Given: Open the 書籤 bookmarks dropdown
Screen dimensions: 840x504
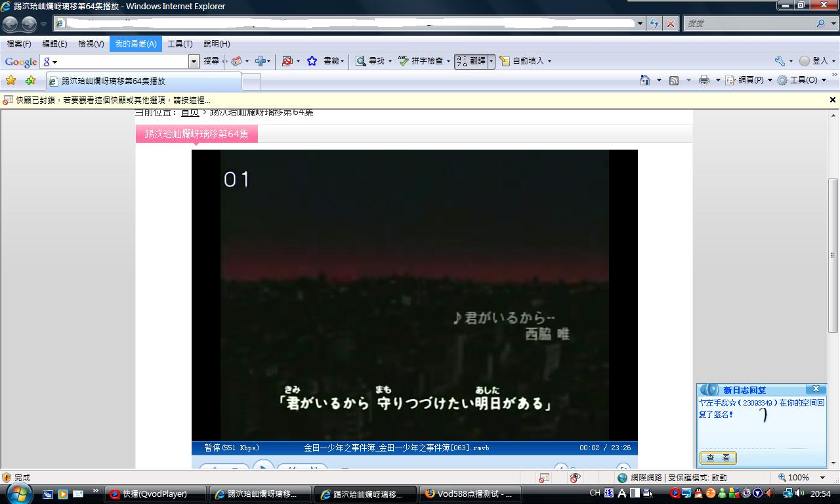Looking at the screenshot, I should (x=333, y=61).
